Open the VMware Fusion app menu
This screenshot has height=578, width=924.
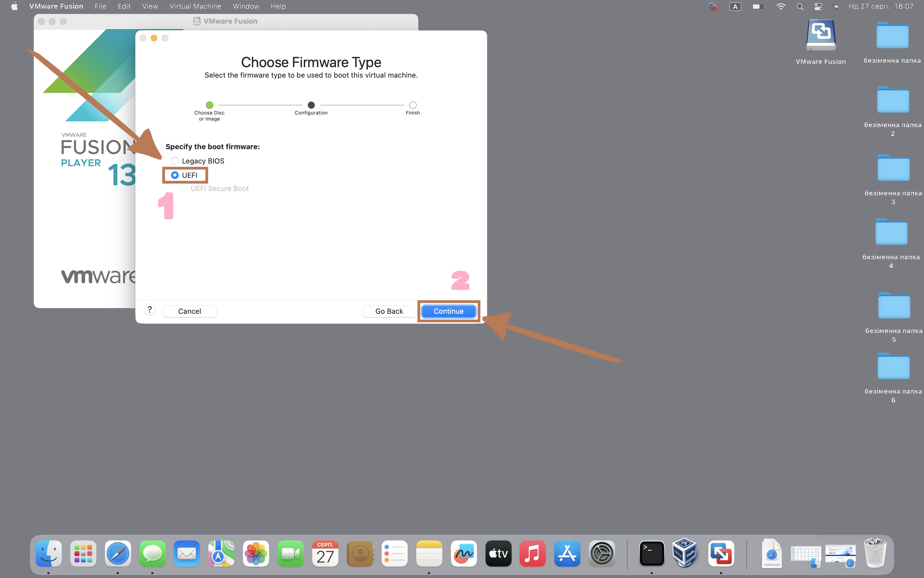pyautogui.click(x=56, y=6)
